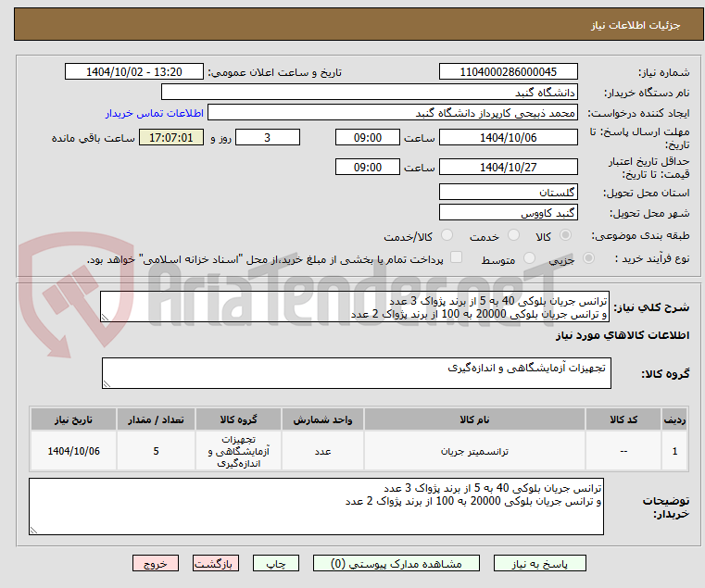The image size is (705, 588).
Task: Click the ردیف column header
Action: tap(674, 419)
